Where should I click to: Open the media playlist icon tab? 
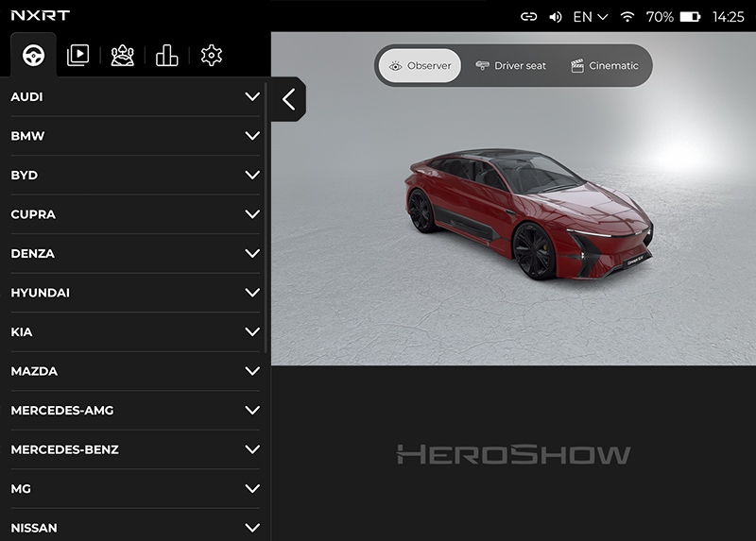point(77,55)
